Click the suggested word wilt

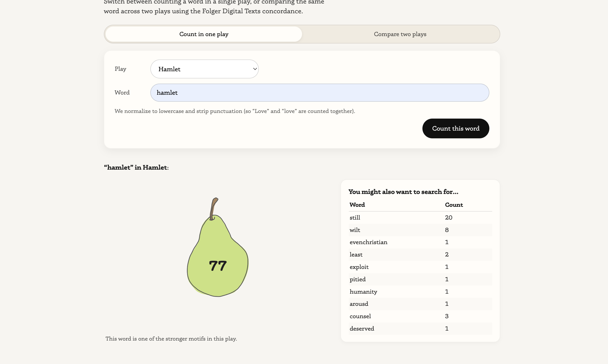pyautogui.click(x=355, y=230)
